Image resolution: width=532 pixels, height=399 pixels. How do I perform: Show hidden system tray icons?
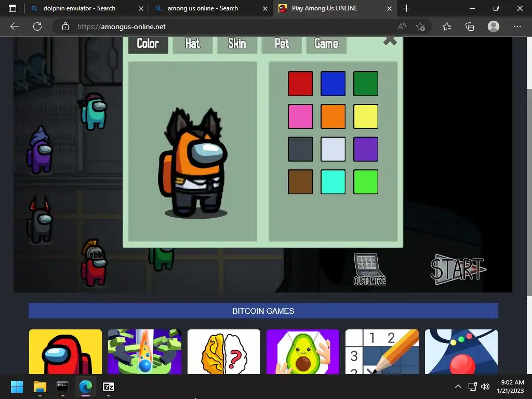tap(458, 387)
